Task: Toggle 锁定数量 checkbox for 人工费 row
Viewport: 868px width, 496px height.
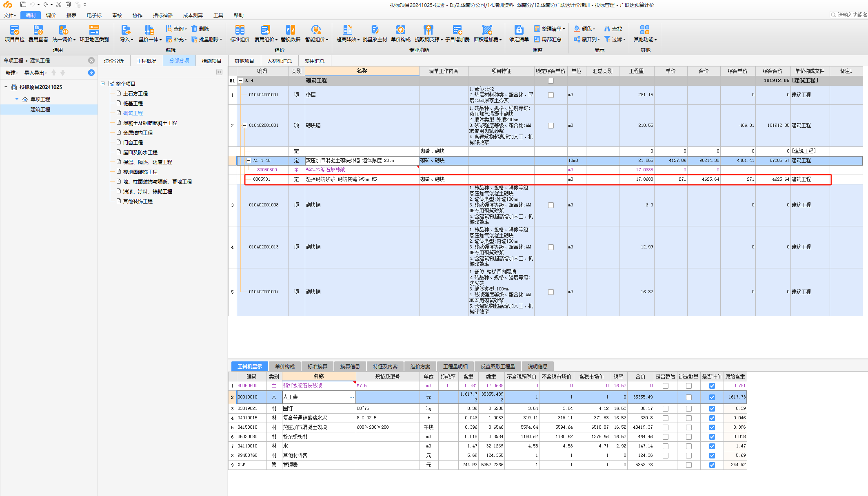Action: 689,397
